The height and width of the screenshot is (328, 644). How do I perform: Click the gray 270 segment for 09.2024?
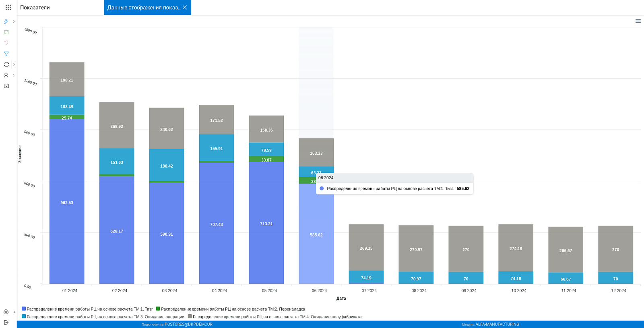click(466, 249)
